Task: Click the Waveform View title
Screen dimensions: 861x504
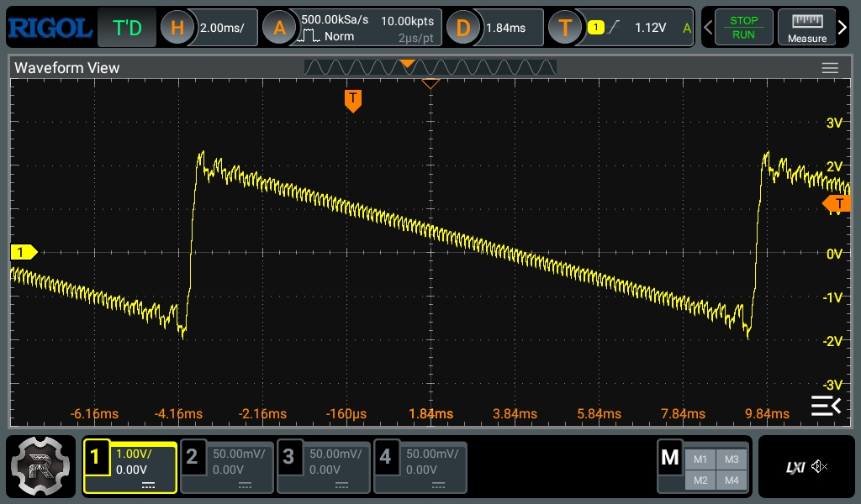Action: 66,68
